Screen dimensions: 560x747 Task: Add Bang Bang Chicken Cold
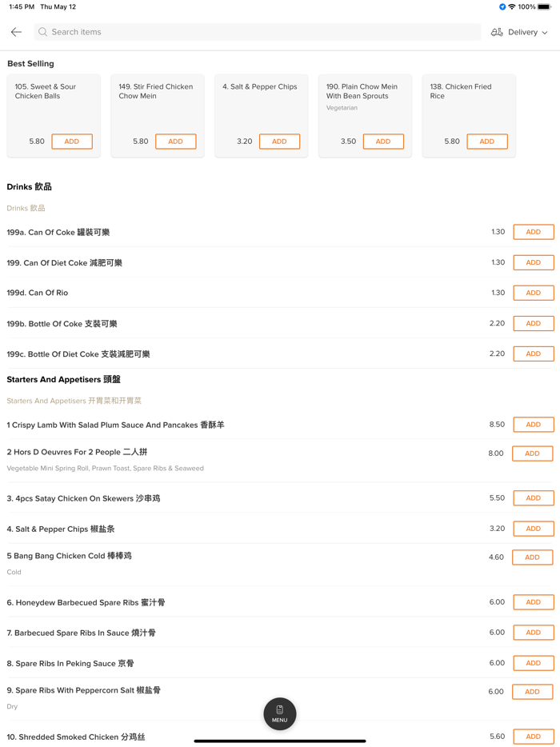532,557
